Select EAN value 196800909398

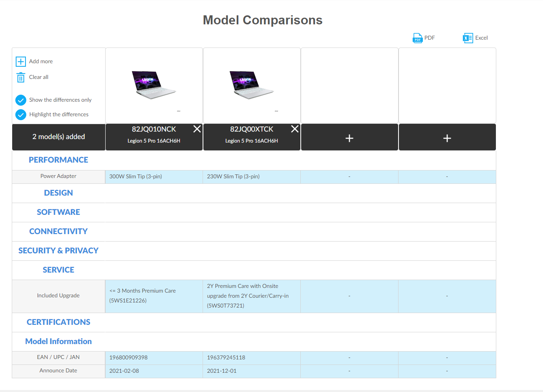point(128,358)
